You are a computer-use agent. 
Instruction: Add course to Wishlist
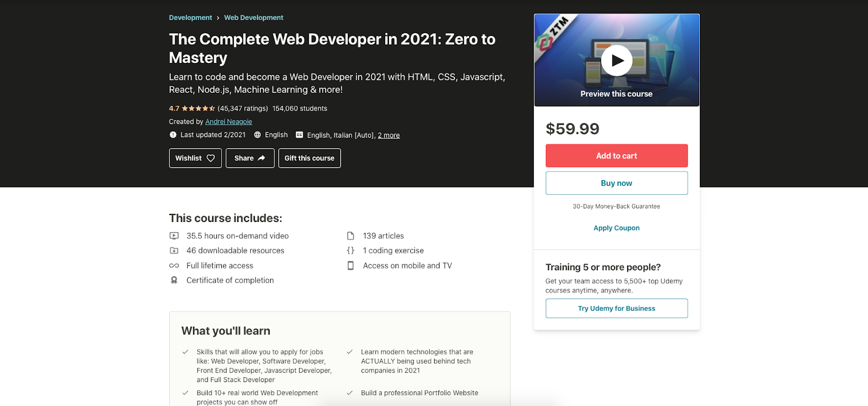click(x=195, y=158)
